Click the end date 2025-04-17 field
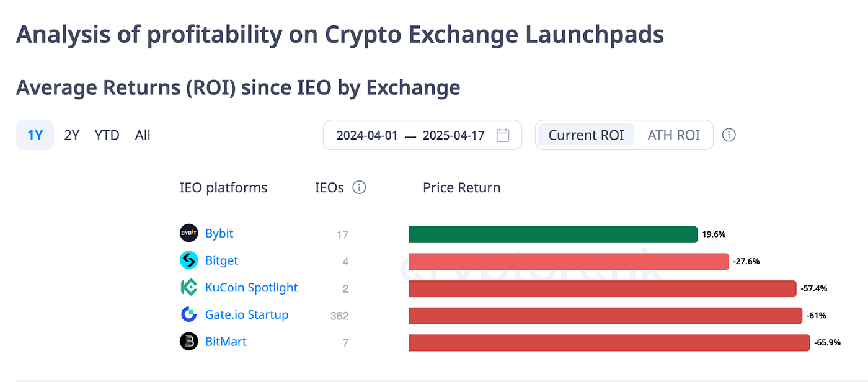The height and width of the screenshot is (382, 868). (x=453, y=135)
